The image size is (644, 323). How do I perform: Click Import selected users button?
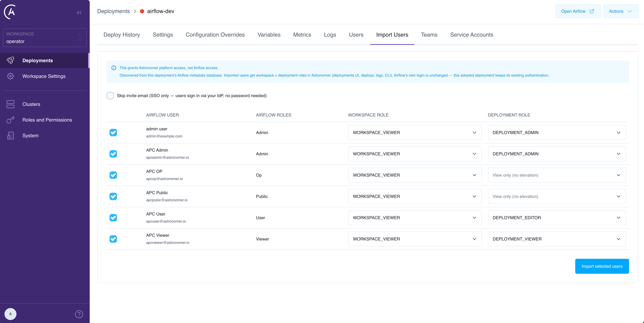602,266
